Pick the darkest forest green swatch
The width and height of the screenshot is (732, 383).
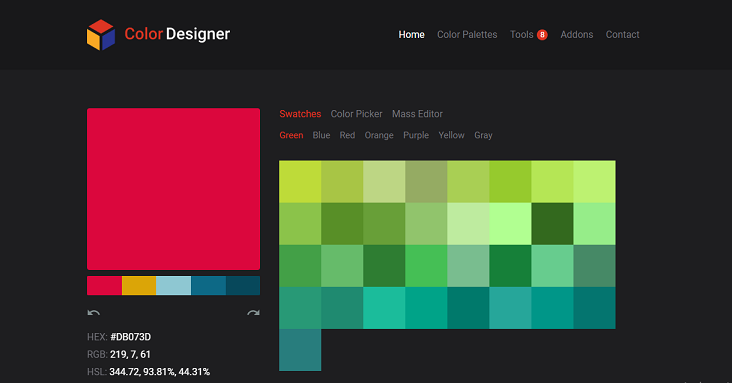point(552,224)
